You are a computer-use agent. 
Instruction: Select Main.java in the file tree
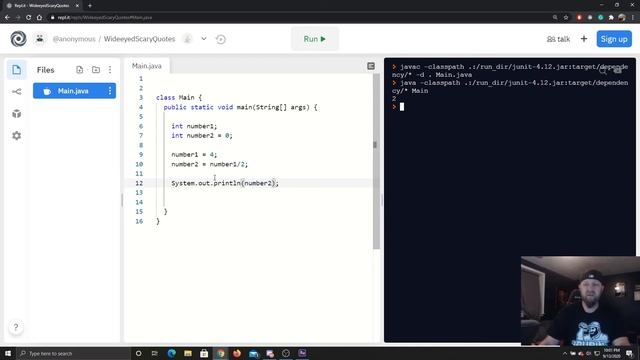click(74, 91)
